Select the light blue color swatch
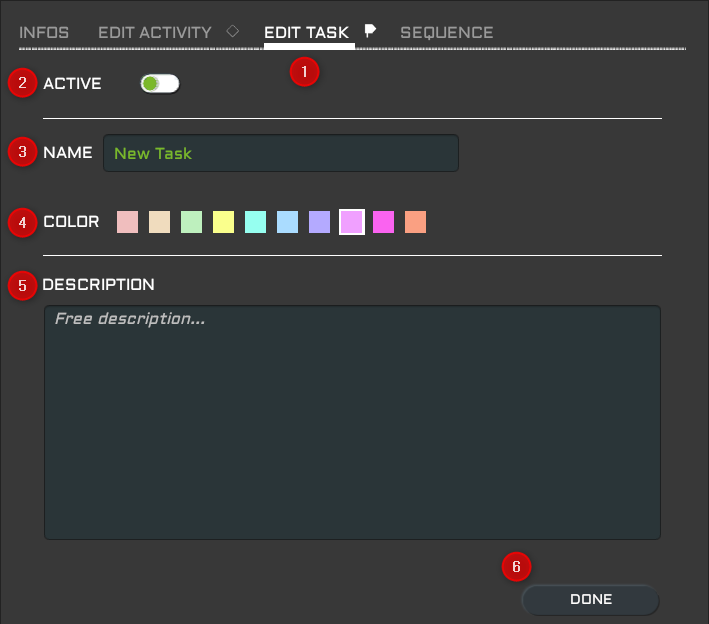Image resolution: width=709 pixels, height=624 pixels. pyautogui.click(x=287, y=222)
